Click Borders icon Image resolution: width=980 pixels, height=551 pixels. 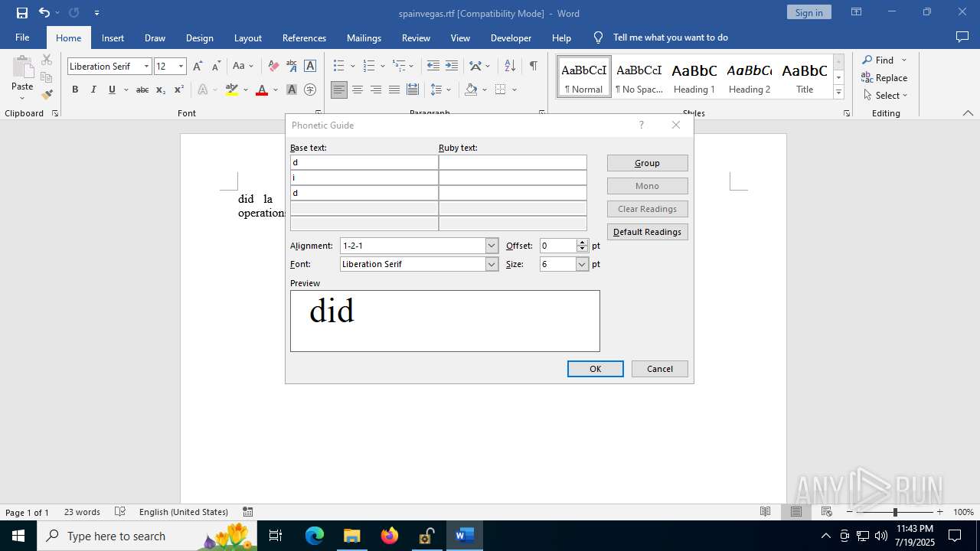click(x=501, y=90)
